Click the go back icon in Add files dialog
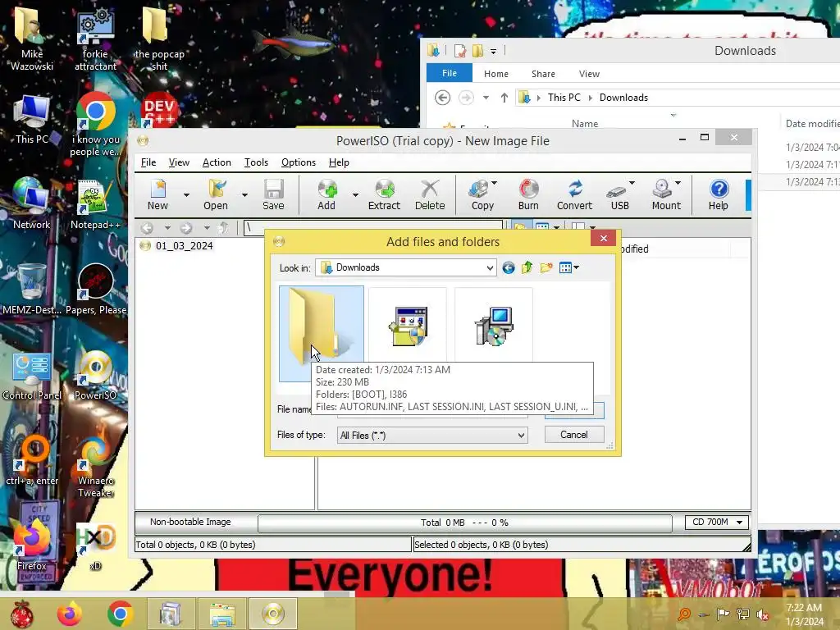The width and height of the screenshot is (840, 630). coord(509,267)
